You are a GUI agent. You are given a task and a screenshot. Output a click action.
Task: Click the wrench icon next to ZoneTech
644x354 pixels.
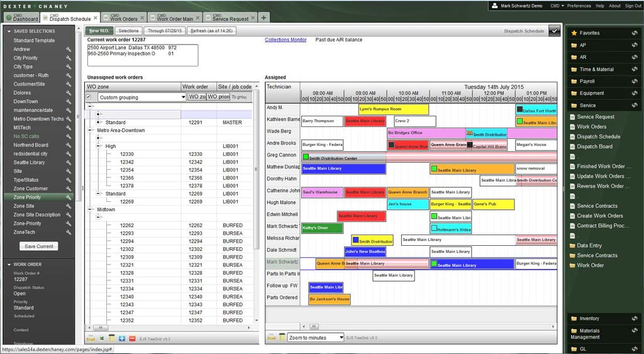click(x=69, y=233)
